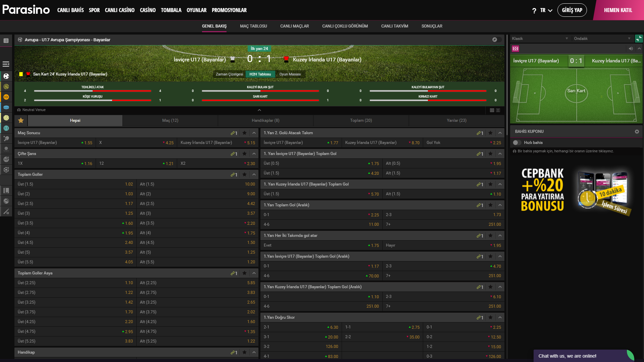Select the football icon in the sports sidebar
Screen dimensions: 644x362
[6, 76]
